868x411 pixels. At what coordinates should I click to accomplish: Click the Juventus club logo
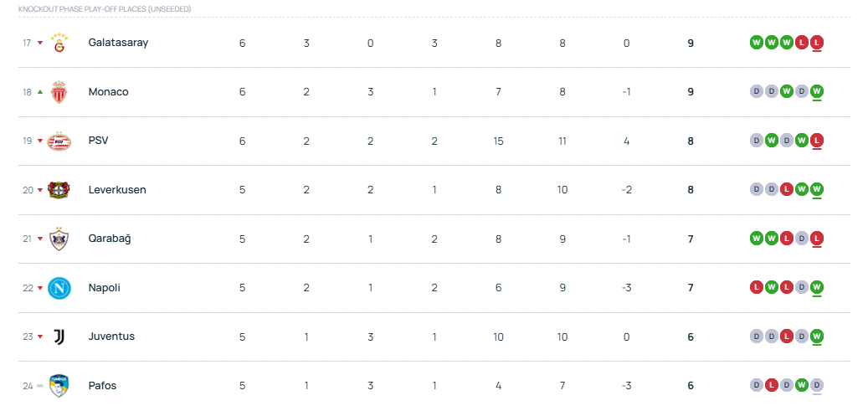(59, 337)
